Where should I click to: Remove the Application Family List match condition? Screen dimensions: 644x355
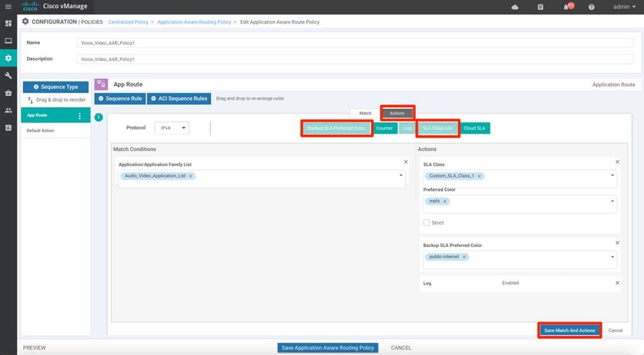coord(406,162)
